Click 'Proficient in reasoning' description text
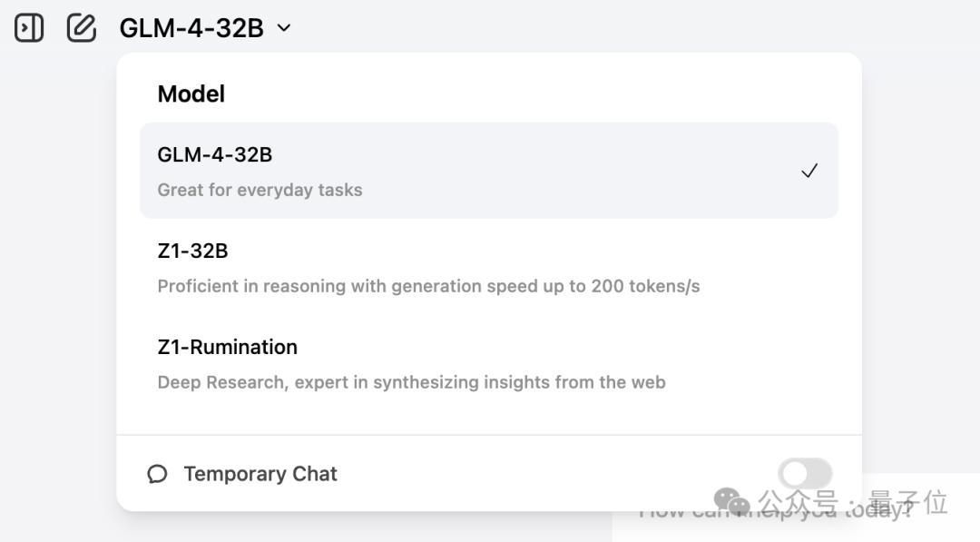Viewport: 980px width, 542px height. 428,287
